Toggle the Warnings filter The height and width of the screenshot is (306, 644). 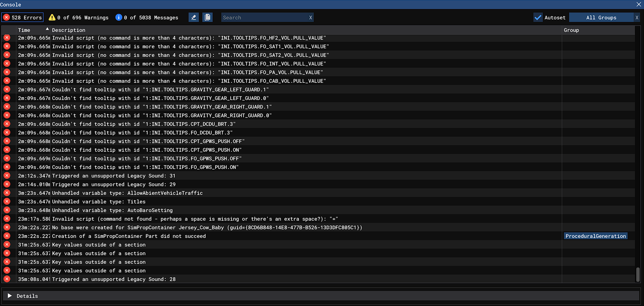(78, 18)
